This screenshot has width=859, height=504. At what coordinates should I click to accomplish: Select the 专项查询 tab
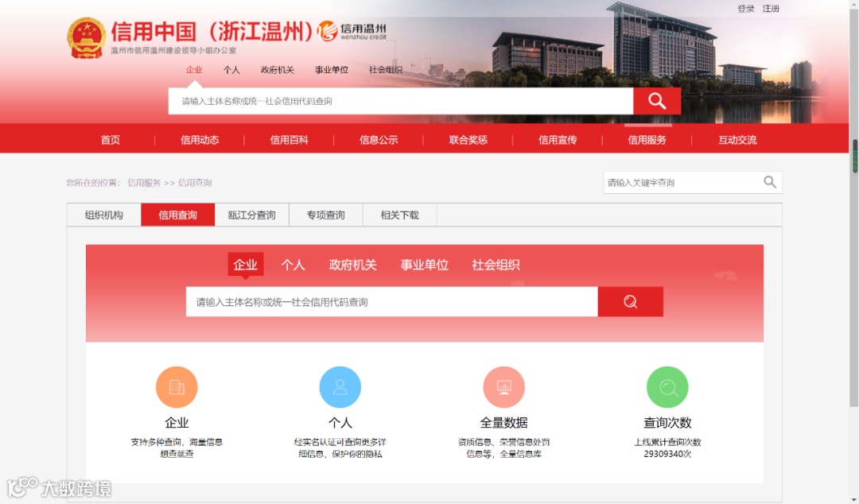point(325,215)
